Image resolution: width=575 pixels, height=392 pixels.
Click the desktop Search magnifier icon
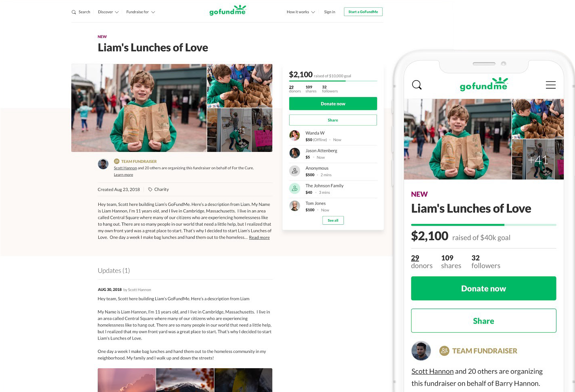click(74, 12)
